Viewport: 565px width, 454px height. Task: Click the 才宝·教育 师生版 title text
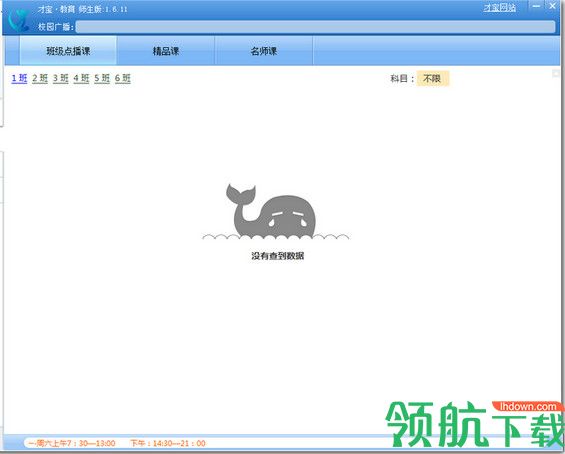click(x=82, y=9)
